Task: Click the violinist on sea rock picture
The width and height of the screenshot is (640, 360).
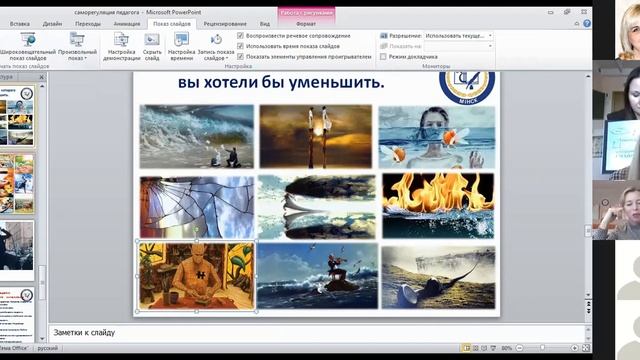Action: point(318,276)
